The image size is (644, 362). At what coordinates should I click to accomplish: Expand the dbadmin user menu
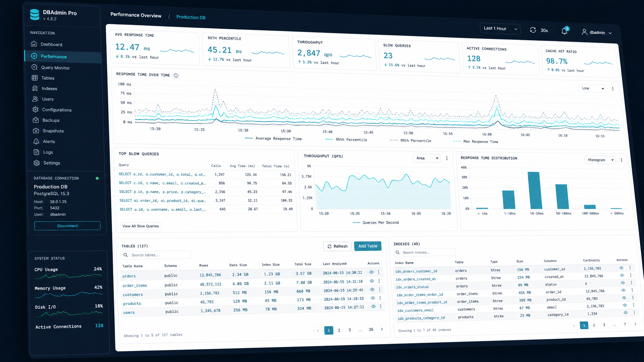[597, 32]
